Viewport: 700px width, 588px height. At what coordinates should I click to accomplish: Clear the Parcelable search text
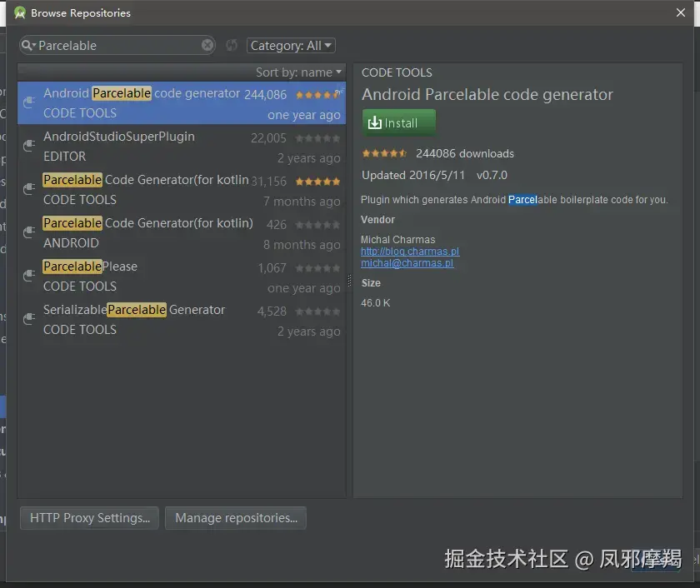[207, 46]
